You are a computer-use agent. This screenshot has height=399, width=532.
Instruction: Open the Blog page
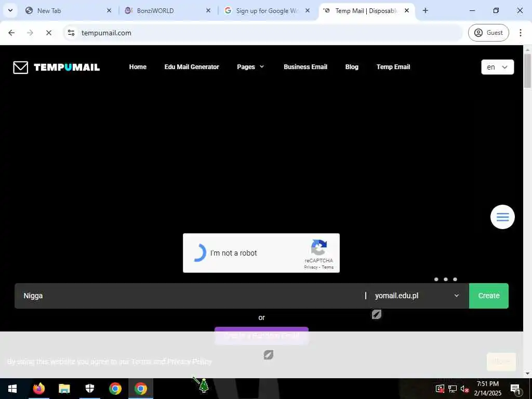(352, 67)
